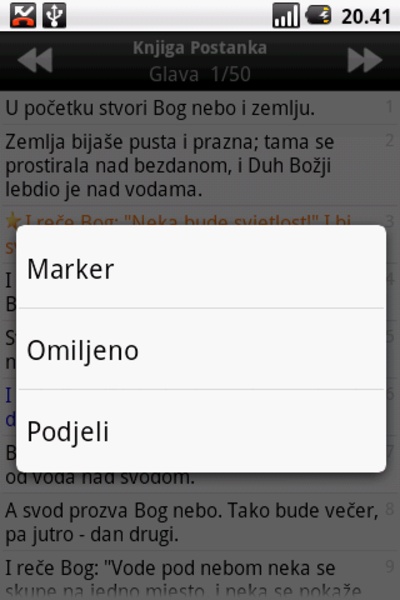Tap the missed call notification icon
400x600 pixels.
point(23,15)
